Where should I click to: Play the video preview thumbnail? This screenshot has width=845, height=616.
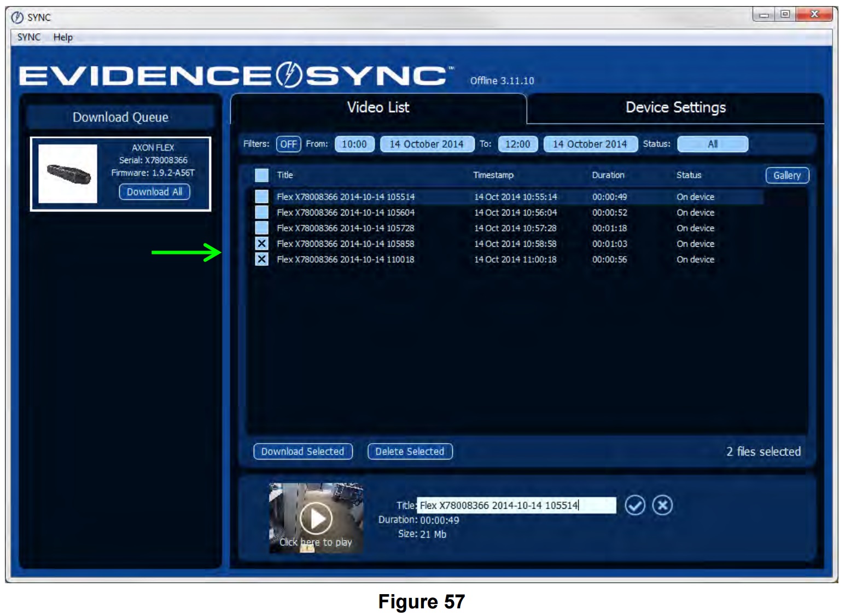[x=316, y=517]
